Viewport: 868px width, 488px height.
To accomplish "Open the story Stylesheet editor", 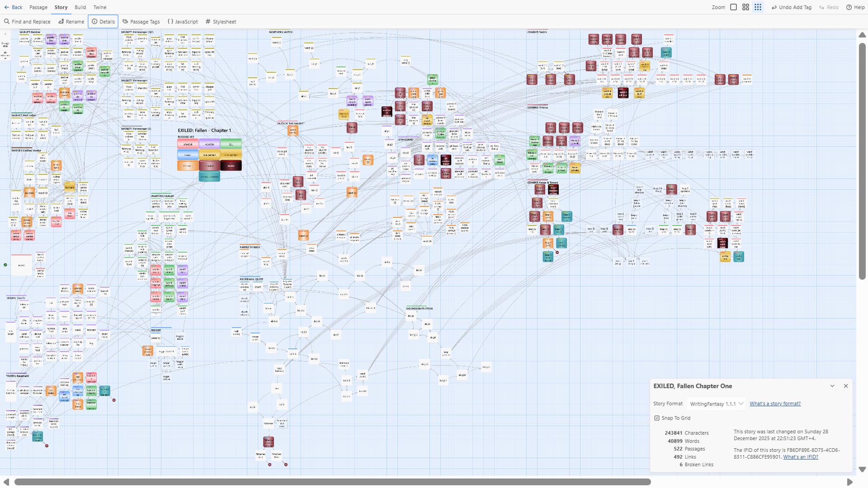I will [221, 22].
